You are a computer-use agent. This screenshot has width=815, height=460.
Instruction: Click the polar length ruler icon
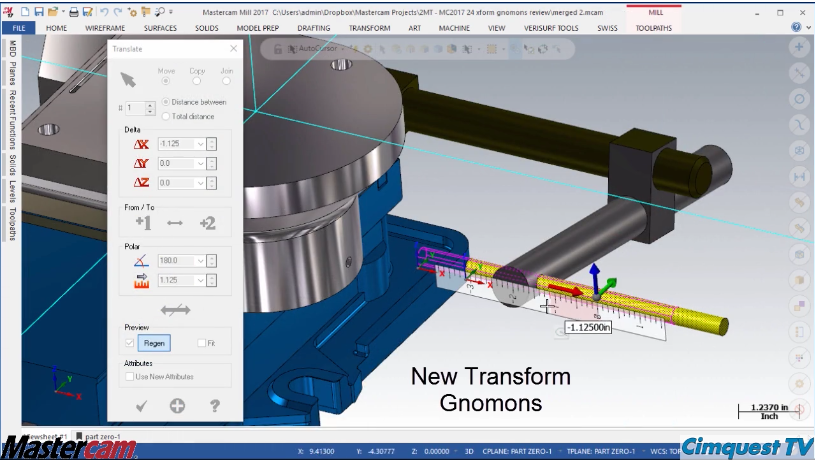[141, 281]
